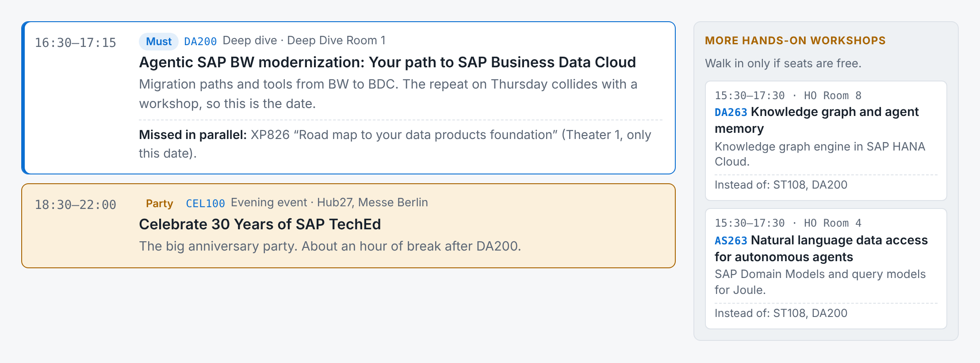
Task: Select the 16:30–17:15 time slot label
Action: [76, 43]
